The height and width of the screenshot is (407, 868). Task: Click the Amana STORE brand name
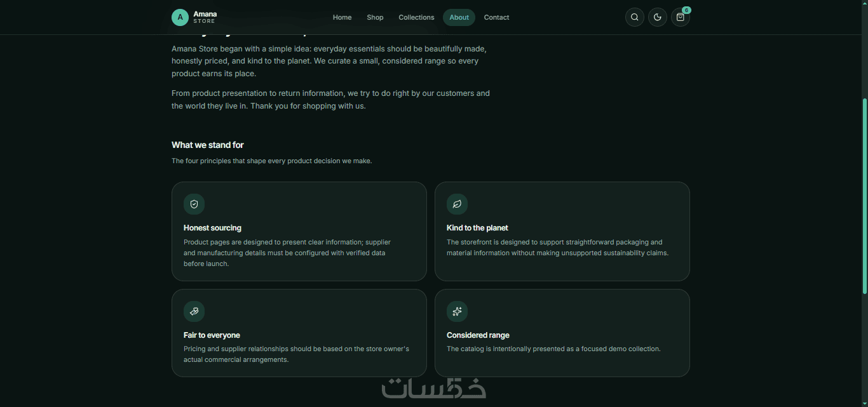point(205,17)
